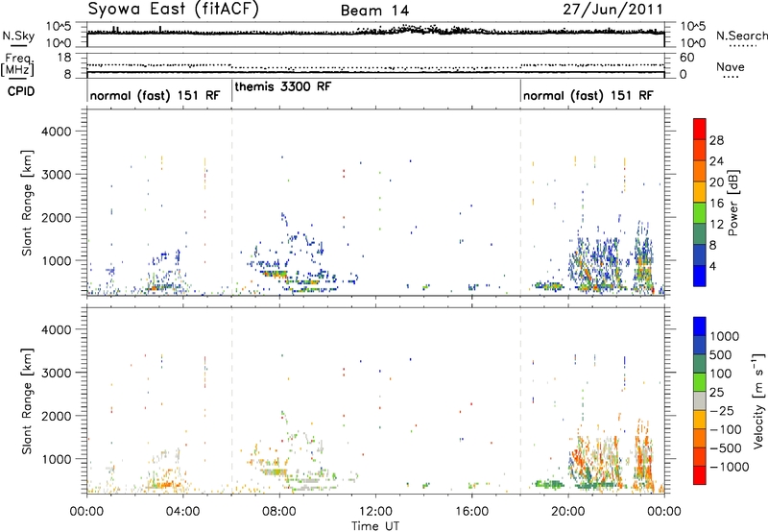Click the date '27/Jun/2011'
Image resolution: width=768 pixels, height=532 pixels.
(x=612, y=10)
